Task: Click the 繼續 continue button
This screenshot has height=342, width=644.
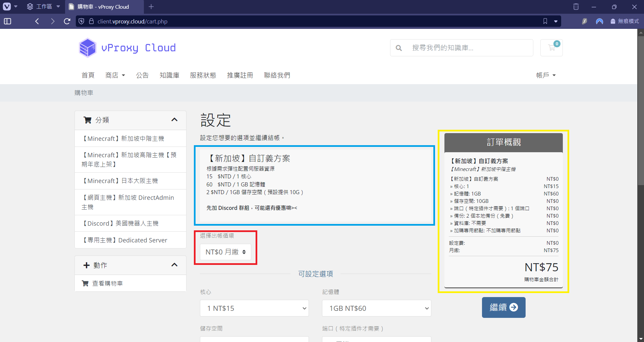Action: click(503, 307)
